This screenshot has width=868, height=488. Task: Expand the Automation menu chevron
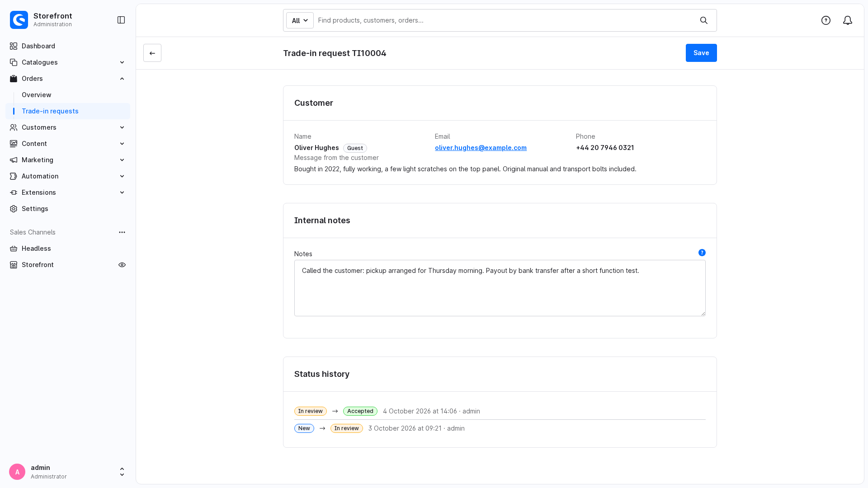122,176
